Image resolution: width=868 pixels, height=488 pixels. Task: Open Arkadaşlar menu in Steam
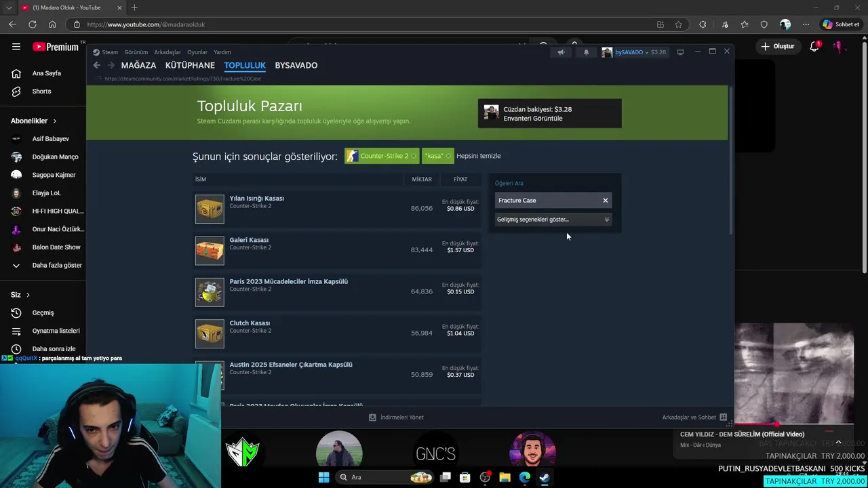167,52
